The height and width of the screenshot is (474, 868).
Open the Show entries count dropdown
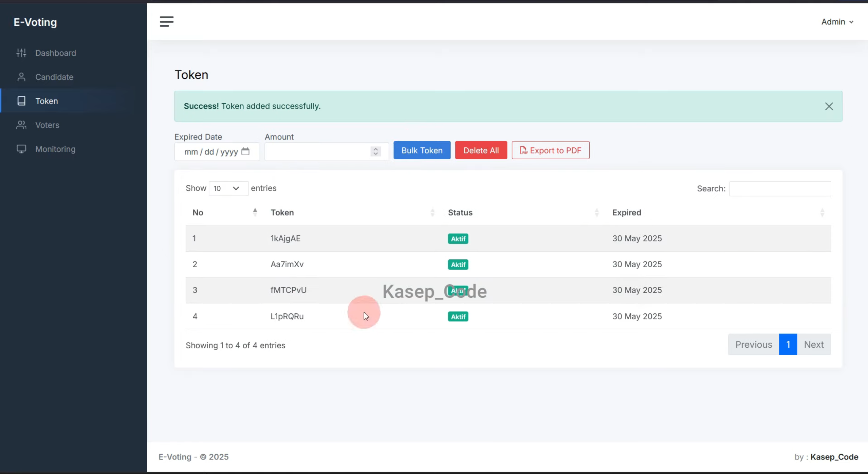click(x=228, y=188)
